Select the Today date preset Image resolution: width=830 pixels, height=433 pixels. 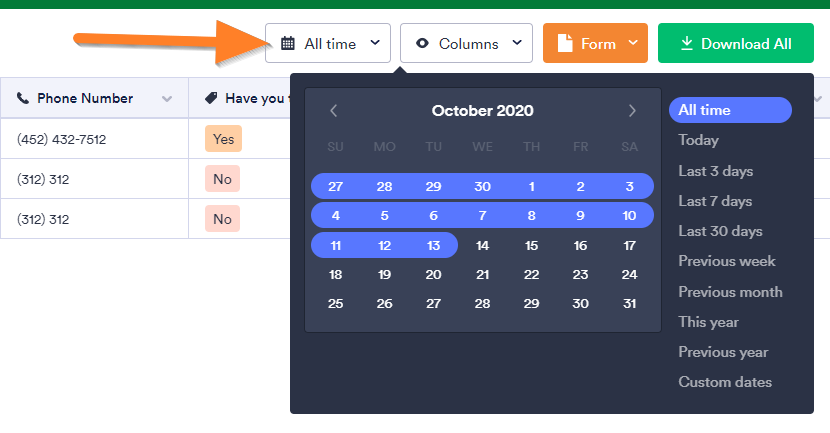pyautogui.click(x=698, y=140)
